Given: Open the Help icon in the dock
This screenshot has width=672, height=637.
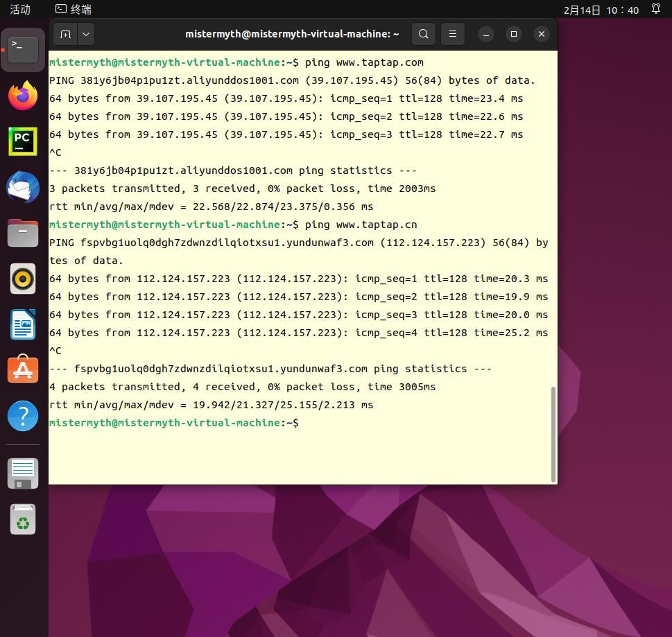Looking at the screenshot, I should [x=23, y=416].
